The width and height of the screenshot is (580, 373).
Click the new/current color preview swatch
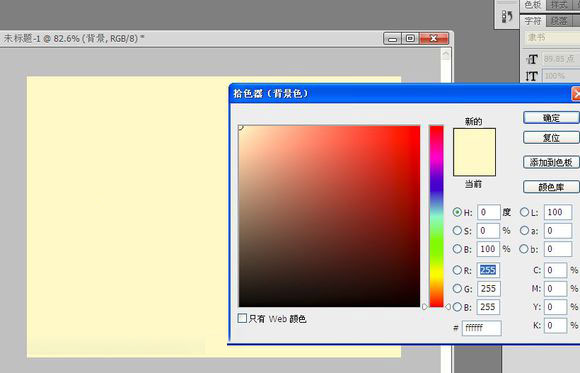(475, 152)
